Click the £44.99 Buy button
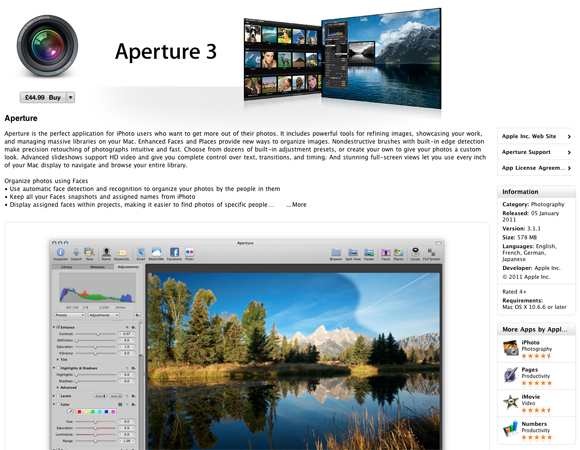This screenshot has width=580, height=450. tap(43, 98)
